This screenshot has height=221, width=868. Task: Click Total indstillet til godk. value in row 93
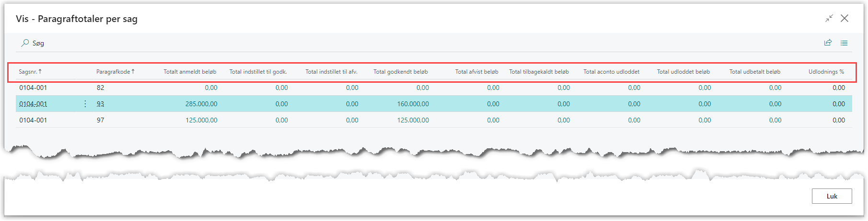tap(281, 104)
